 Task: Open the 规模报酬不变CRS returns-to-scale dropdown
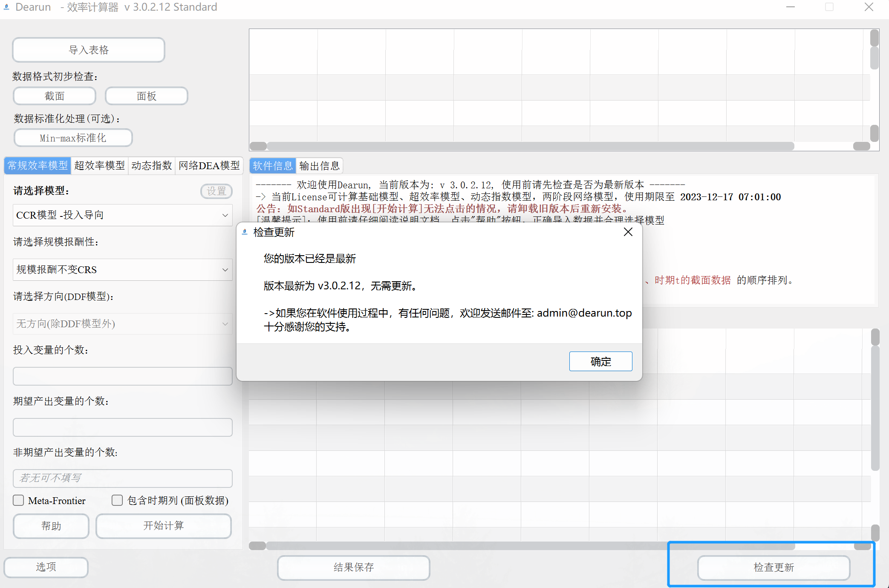(122, 269)
